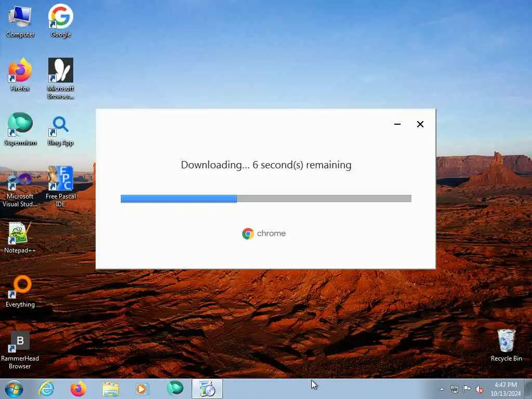532x399 pixels.
Task: Select the Microsoft Visual Studio shortcut
Action: point(20,190)
